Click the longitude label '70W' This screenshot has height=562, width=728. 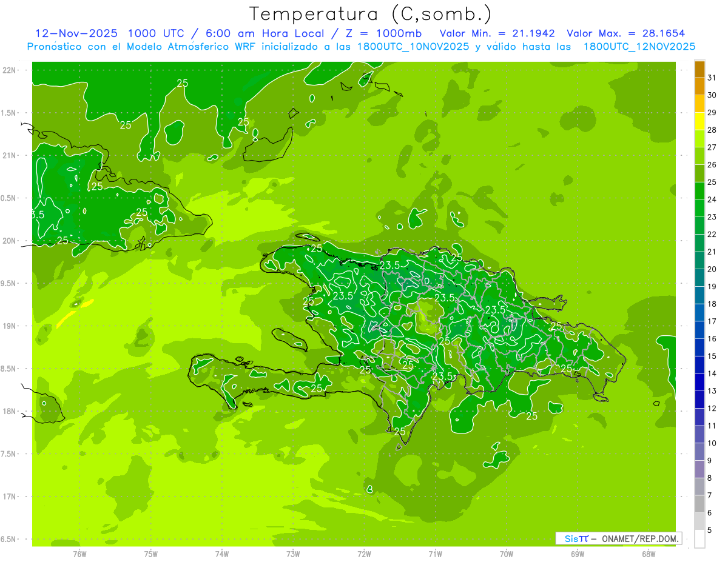tap(507, 554)
